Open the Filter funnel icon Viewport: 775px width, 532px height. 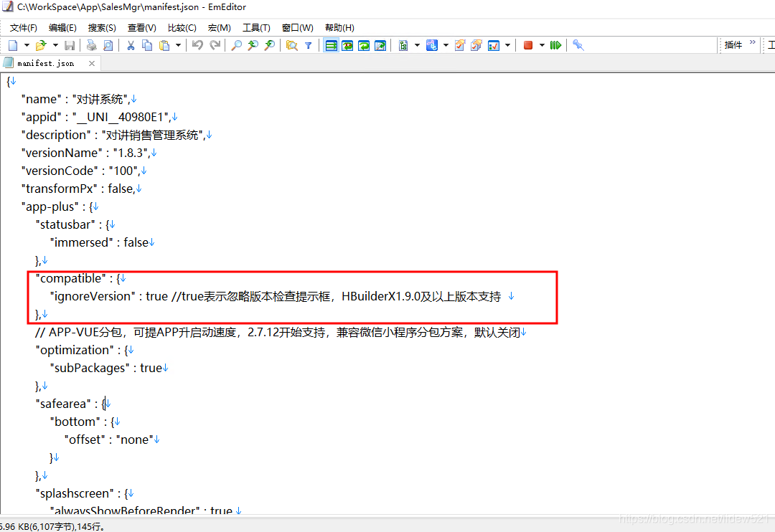(309, 45)
